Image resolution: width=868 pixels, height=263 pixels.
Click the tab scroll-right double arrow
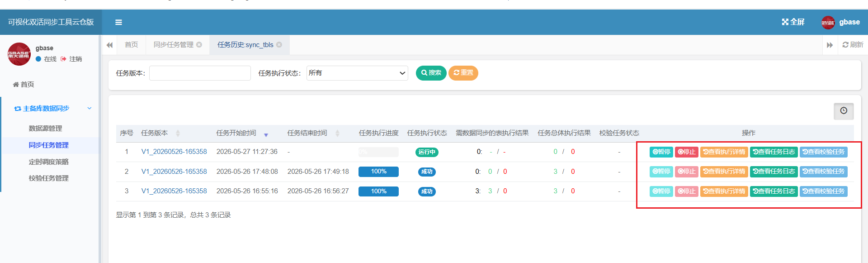coord(830,45)
